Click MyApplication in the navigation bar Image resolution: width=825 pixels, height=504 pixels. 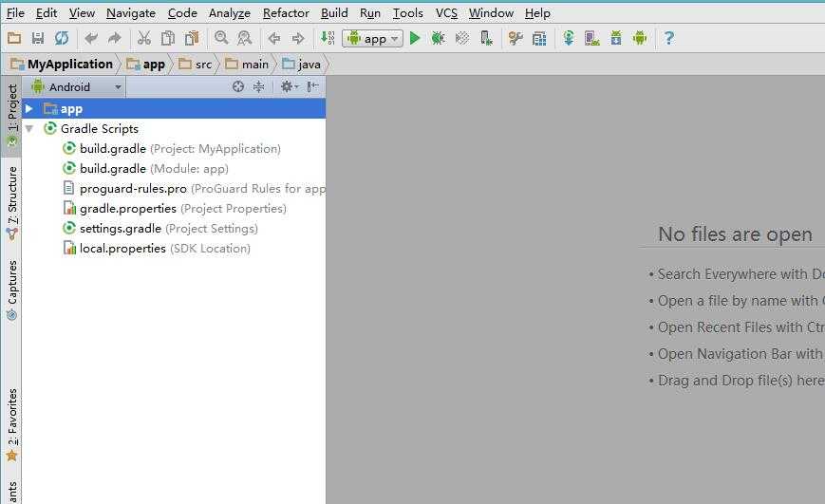click(x=62, y=65)
